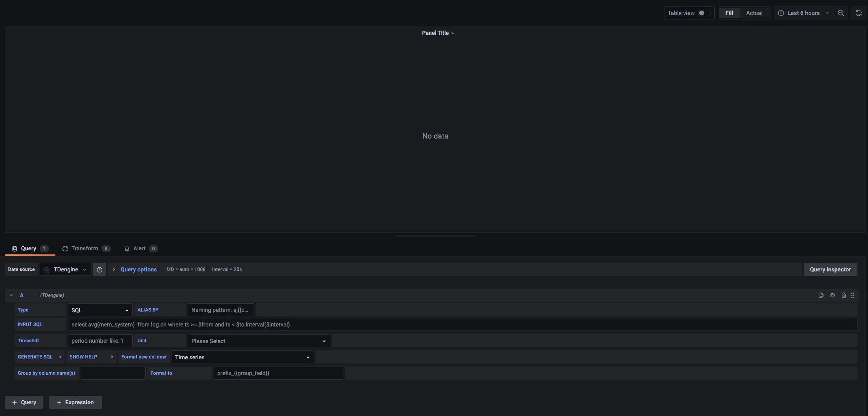Image resolution: width=868 pixels, height=416 pixels.
Task: Click the drag handle icon for query A
Action: click(852, 295)
